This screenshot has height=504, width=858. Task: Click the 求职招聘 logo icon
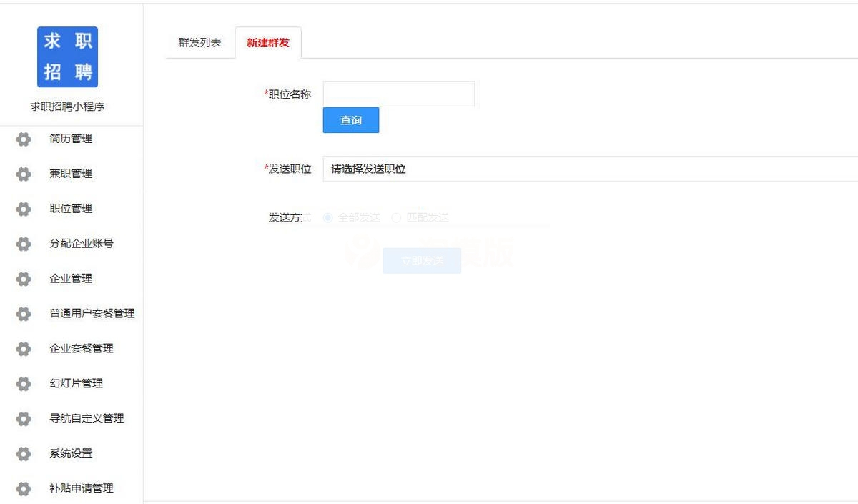coord(66,56)
